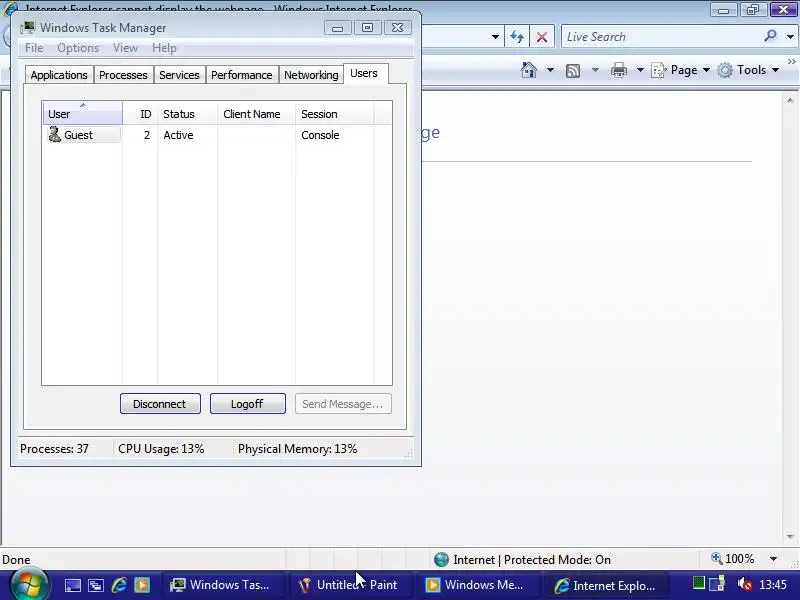Click the network tray icon
The image size is (800, 600).
717,583
